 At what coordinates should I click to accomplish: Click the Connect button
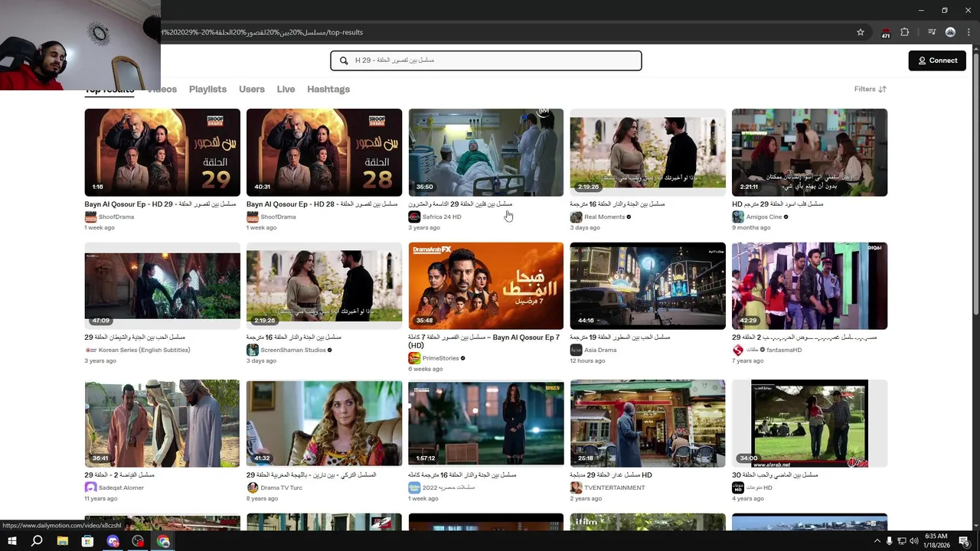click(x=937, y=60)
